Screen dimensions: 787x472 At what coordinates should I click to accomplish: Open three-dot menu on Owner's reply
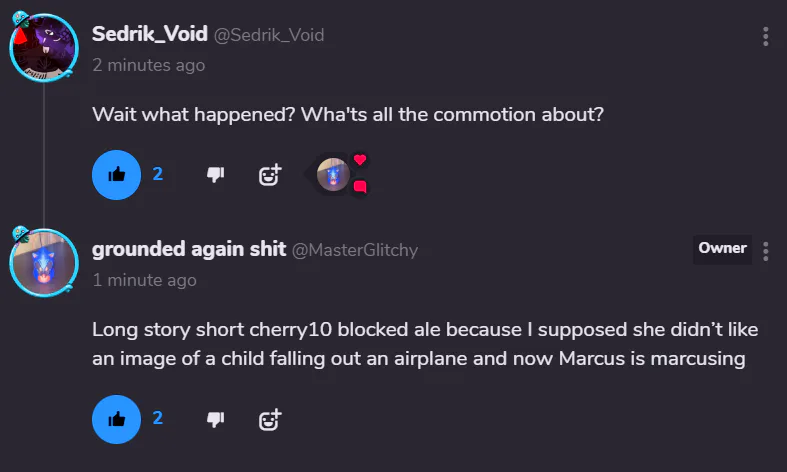765,251
